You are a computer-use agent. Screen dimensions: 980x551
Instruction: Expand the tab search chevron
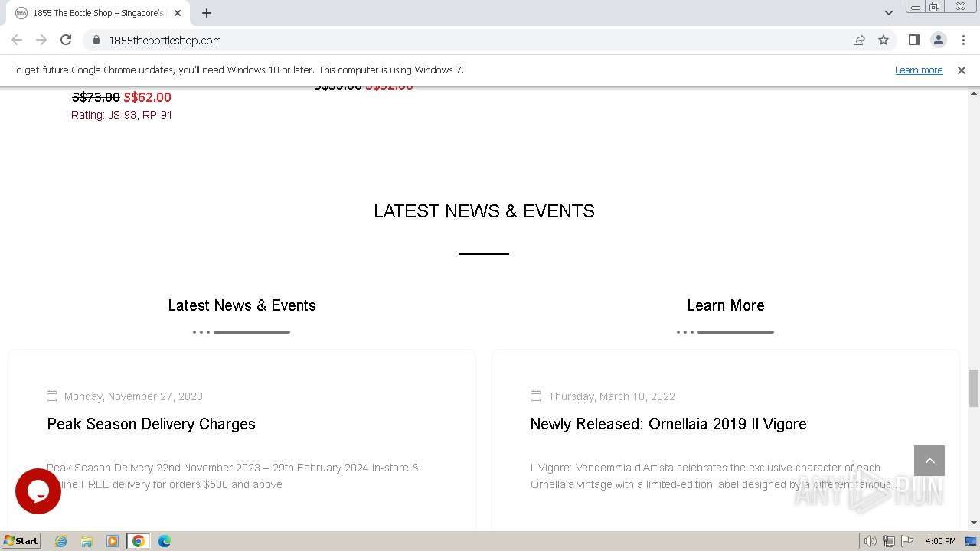tap(888, 13)
